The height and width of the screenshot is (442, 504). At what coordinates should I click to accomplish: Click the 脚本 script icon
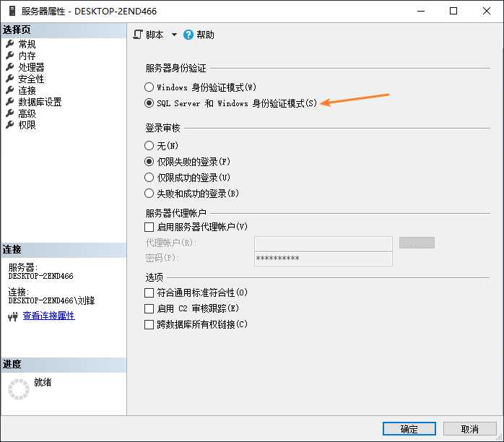pos(138,35)
